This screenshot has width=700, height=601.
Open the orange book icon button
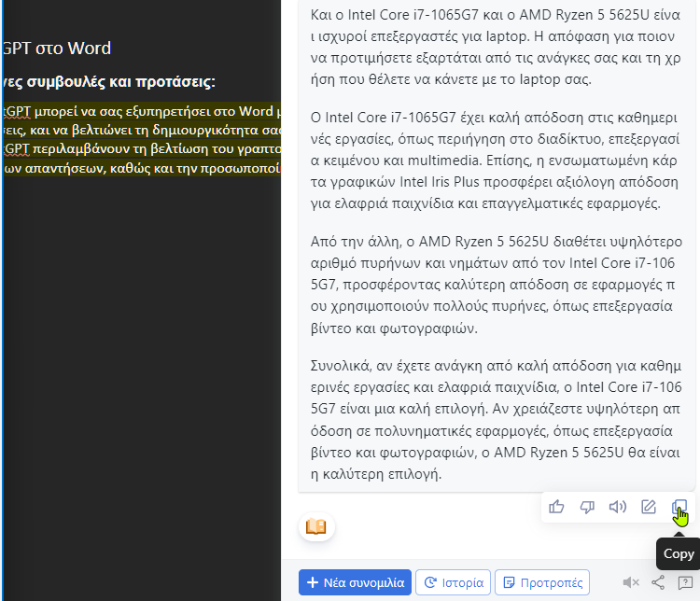pos(316,526)
